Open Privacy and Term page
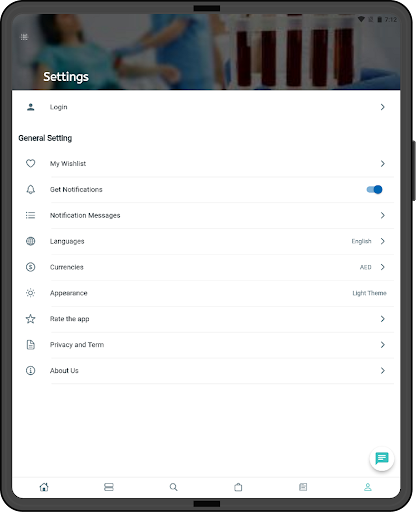This screenshot has height=512, width=416. coord(206,345)
